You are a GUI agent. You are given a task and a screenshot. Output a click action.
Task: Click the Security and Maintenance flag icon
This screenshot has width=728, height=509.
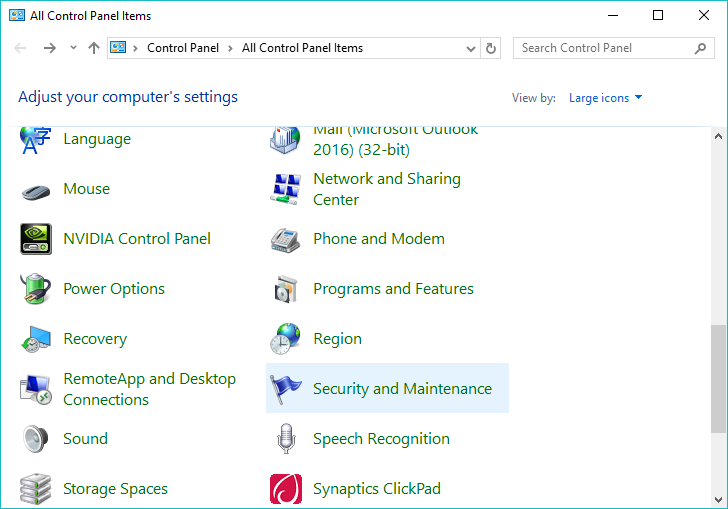pos(286,389)
